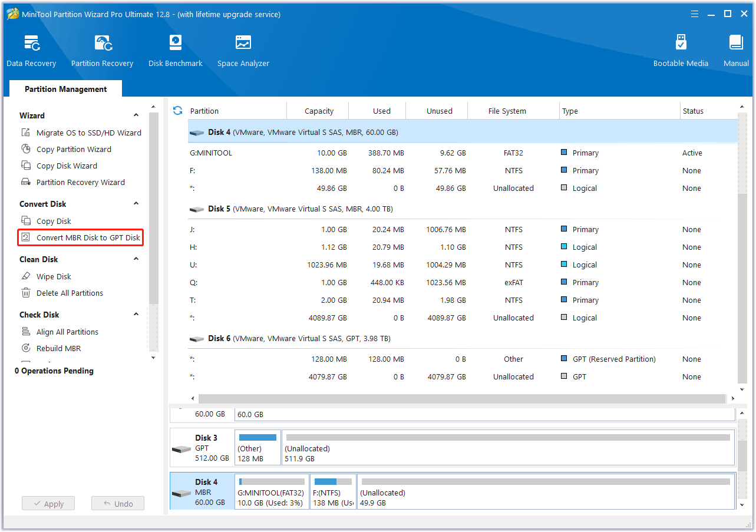Switch to Partition Management tab
Screen dimensions: 756x532
(x=65, y=89)
